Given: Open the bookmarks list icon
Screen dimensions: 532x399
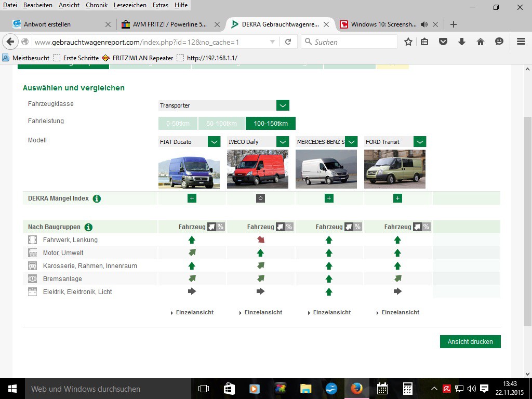Looking at the screenshot, I should point(424,42).
